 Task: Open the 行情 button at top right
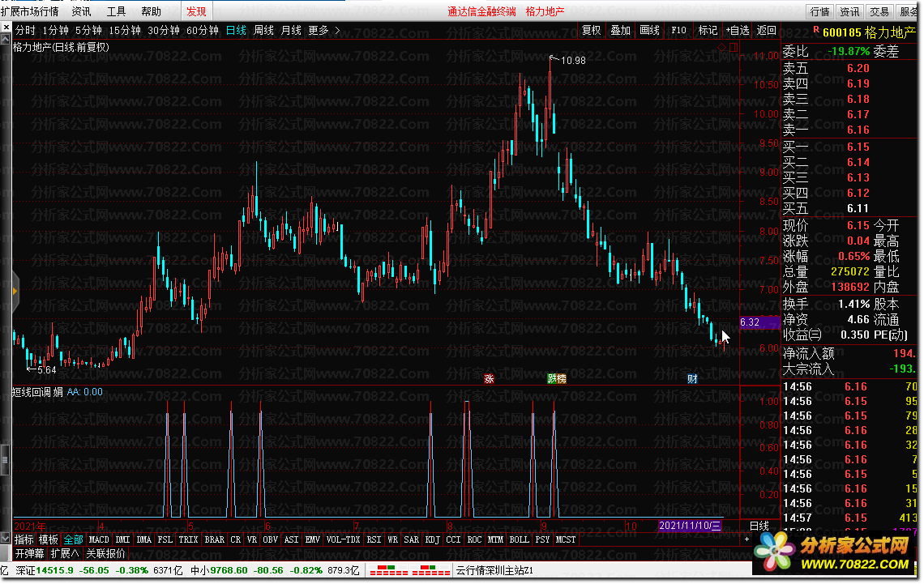(x=819, y=11)
